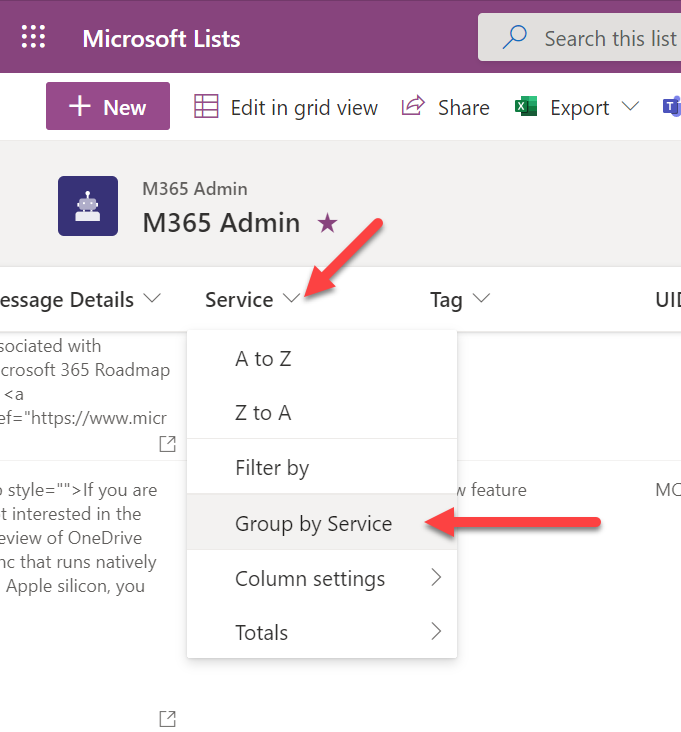Click the Microsoft Teams icon
Image resolution: width=681 pixels, height=732 pixels.
pyautogui.click(x=671, y=107)
